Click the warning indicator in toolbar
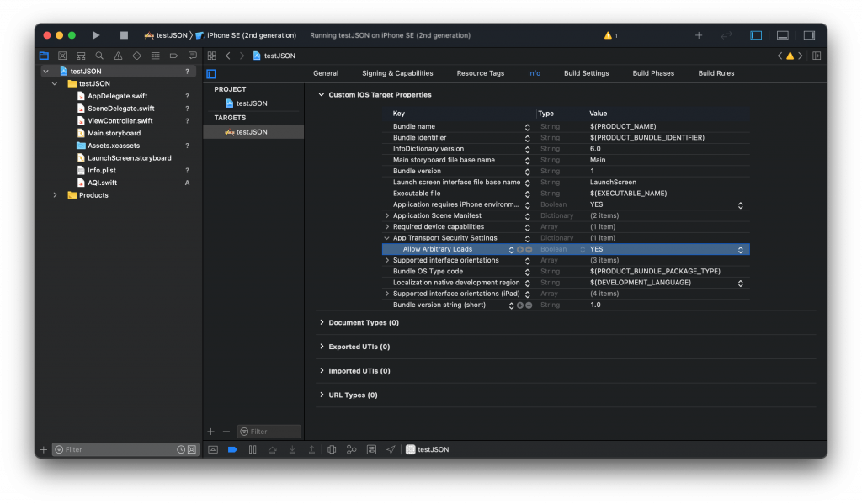The image size is (862, 504). pyautogui.click(x=610, y=35)
